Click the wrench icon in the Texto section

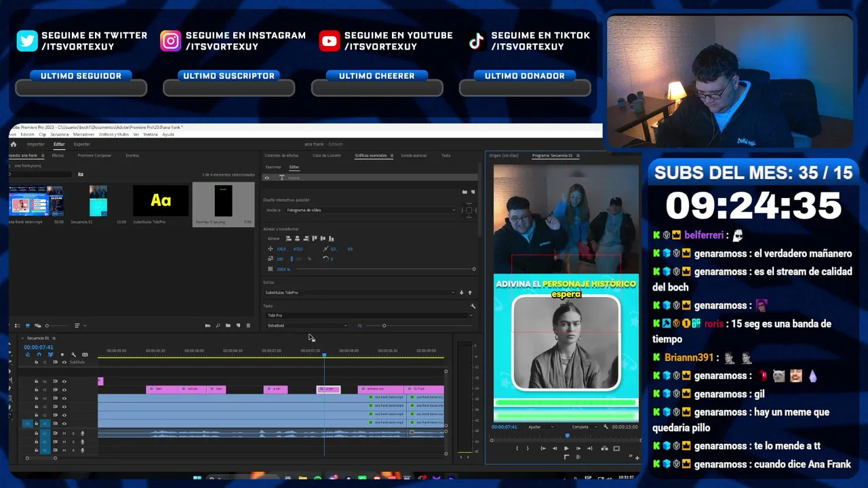[x=473, y=306]
